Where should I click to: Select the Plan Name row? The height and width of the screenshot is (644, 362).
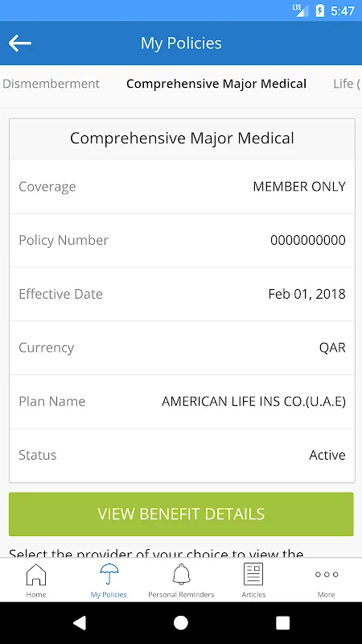pos(182,401)
